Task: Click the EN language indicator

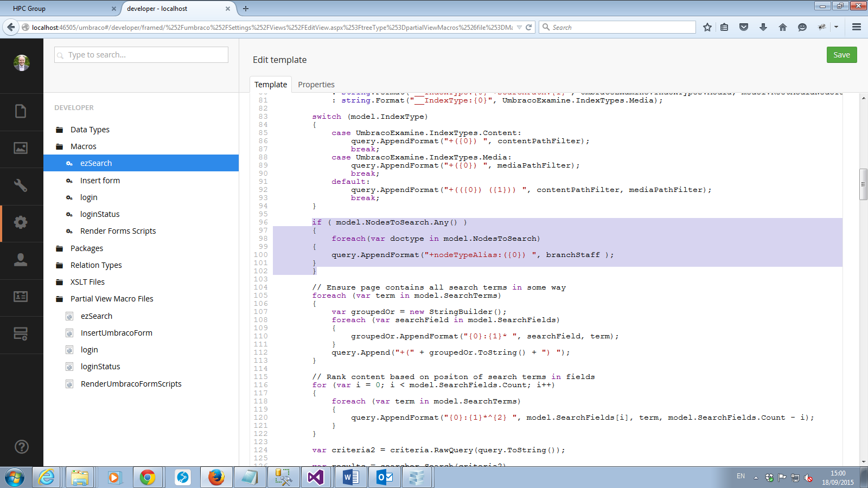Action: coord(741,476)
